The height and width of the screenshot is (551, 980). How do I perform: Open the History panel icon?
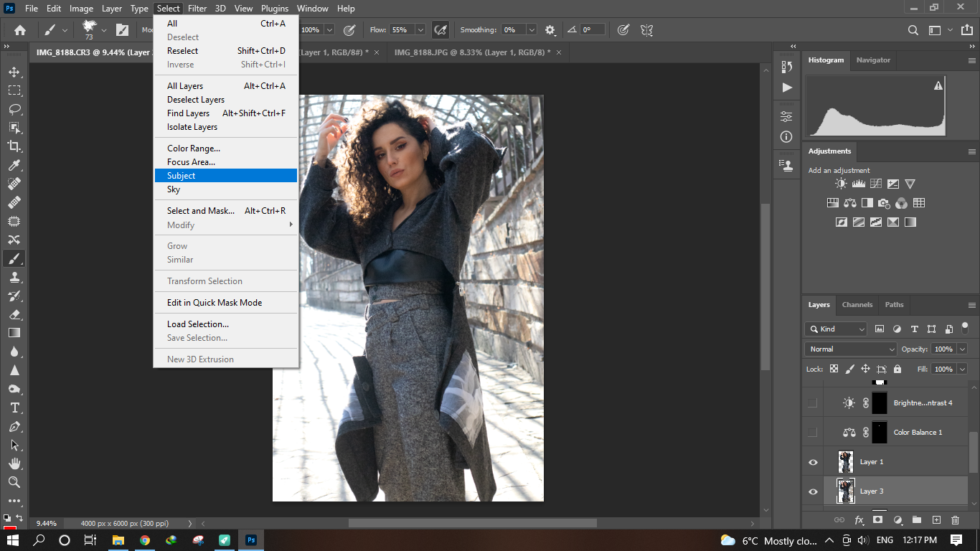pyautogui.click(x=787, y=67)
